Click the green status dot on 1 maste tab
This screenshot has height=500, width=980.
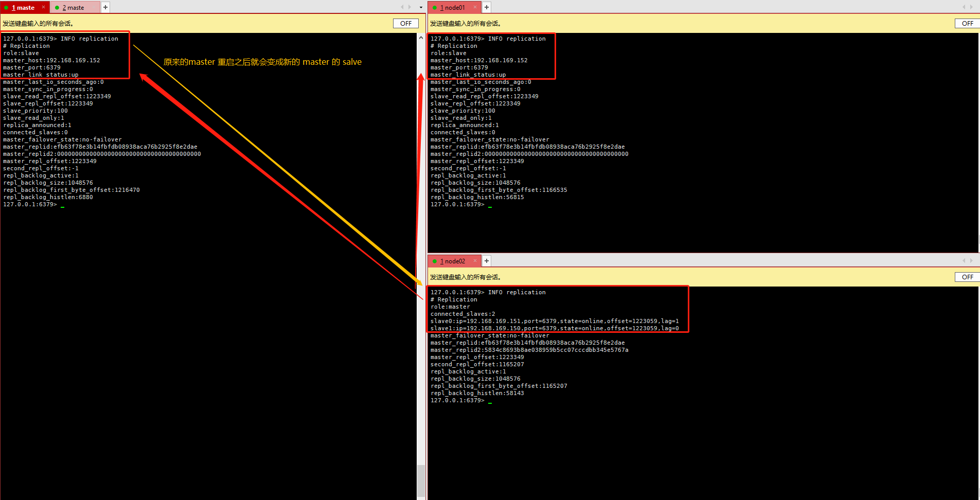(x=6, y=8)
